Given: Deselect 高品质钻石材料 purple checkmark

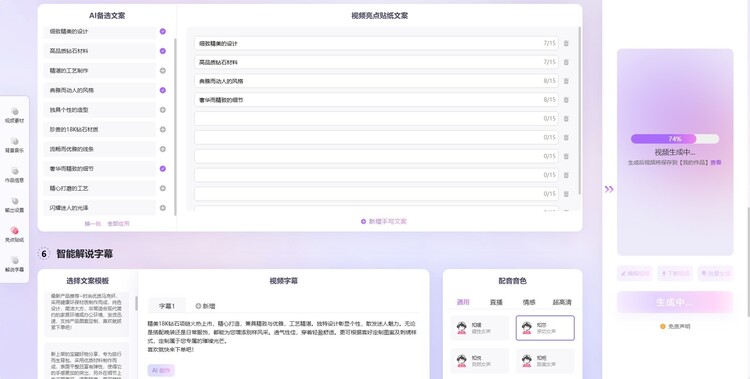Looking at the screenshot, I should coord(163,51).
